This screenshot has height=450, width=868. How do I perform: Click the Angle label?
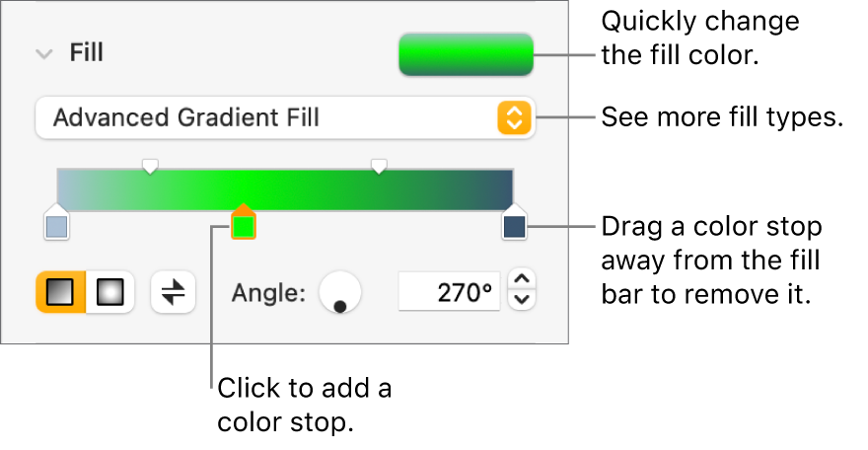click(268, 293)
